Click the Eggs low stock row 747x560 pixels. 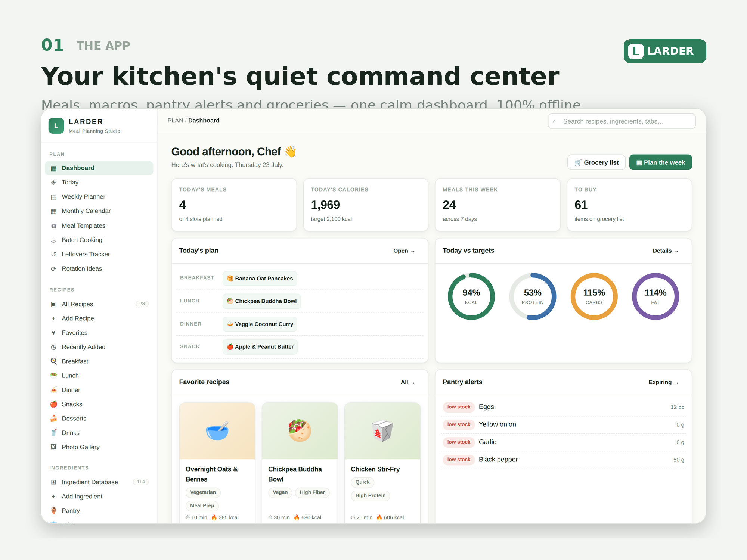(563, 407)
